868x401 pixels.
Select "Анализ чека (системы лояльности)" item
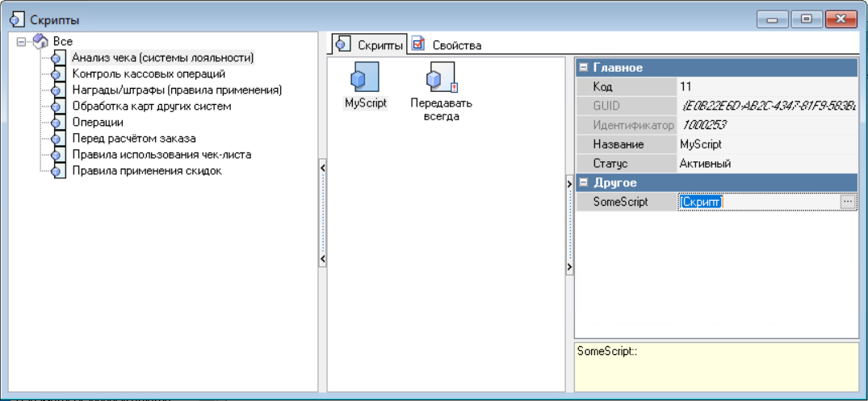[163, 58]
